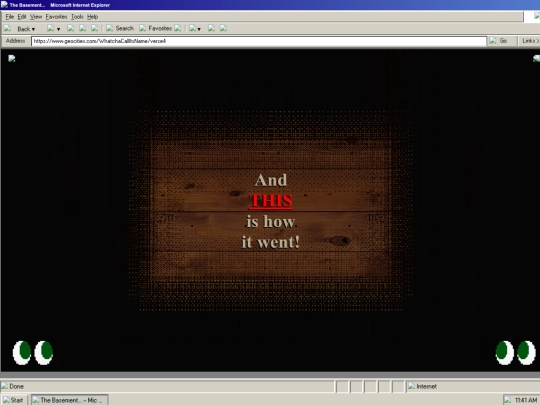
Task: Click the Done status text
Action: tap(17, 386)
